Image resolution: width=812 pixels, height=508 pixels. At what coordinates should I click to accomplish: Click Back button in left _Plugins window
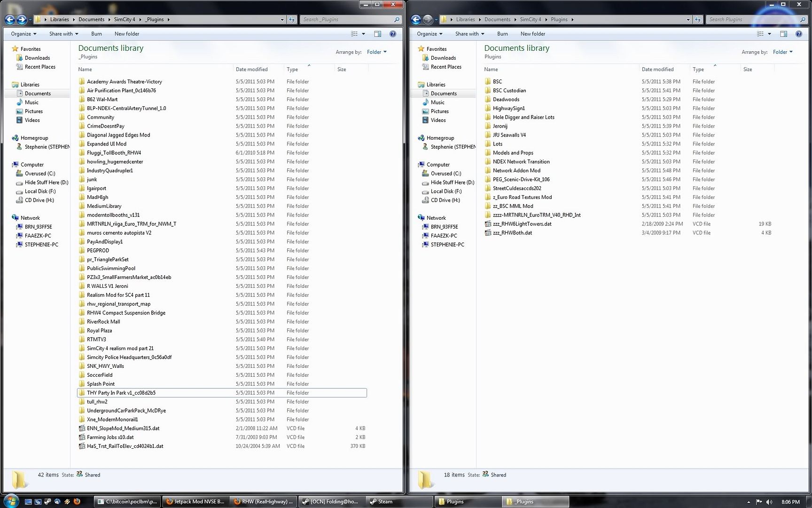pyautogui.click(x=9, y=19)
